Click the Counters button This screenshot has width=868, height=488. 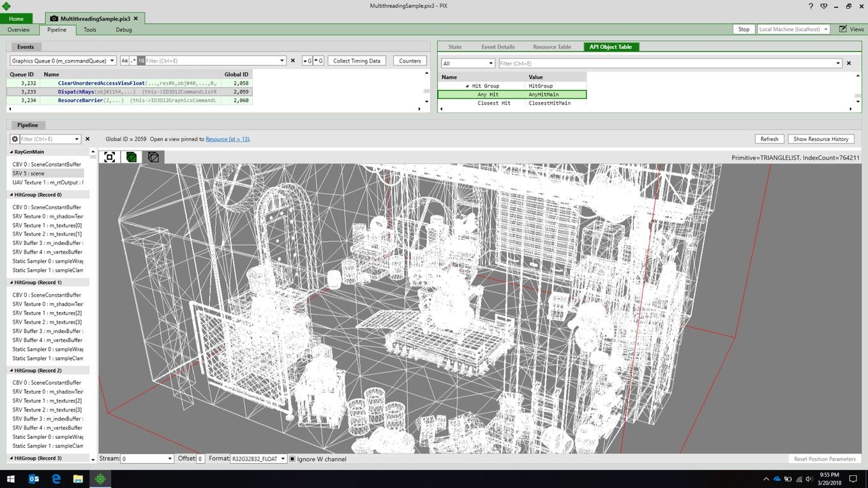coord(410,61)
